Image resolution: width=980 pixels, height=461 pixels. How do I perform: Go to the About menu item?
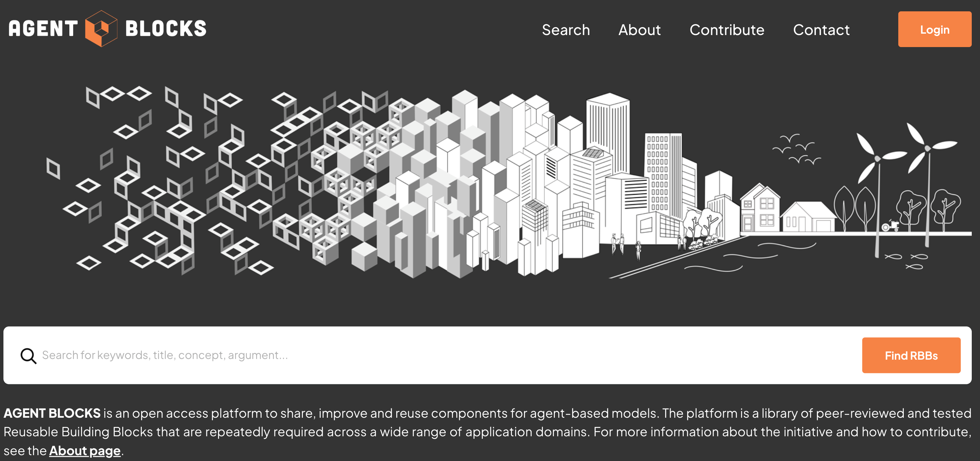[x=639, y=30]
